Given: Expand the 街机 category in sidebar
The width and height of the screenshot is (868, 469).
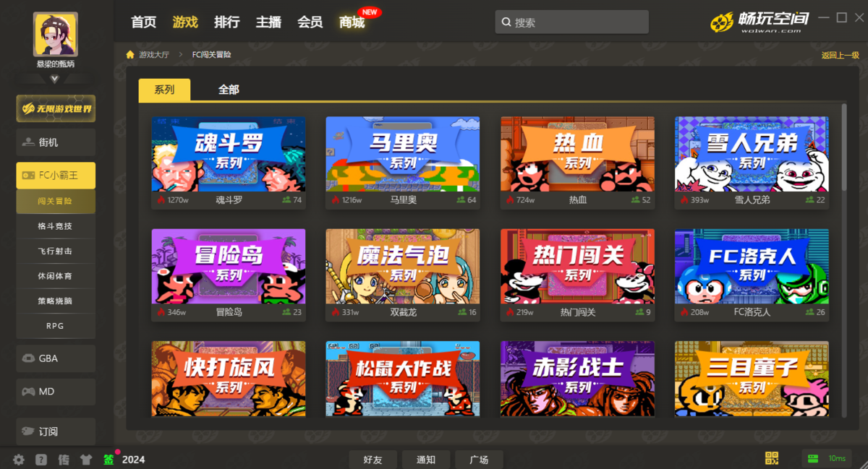Looking at the screenshot, I should coord(56,142).
